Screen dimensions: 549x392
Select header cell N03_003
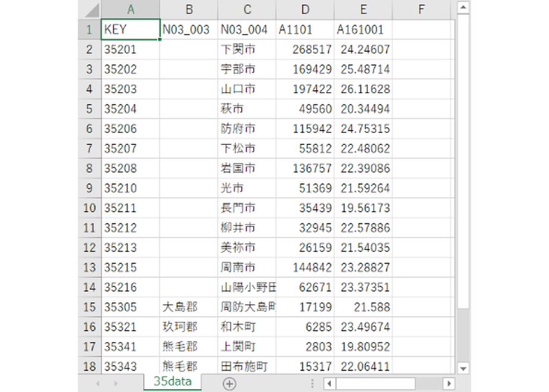click(x=189, y=30)
